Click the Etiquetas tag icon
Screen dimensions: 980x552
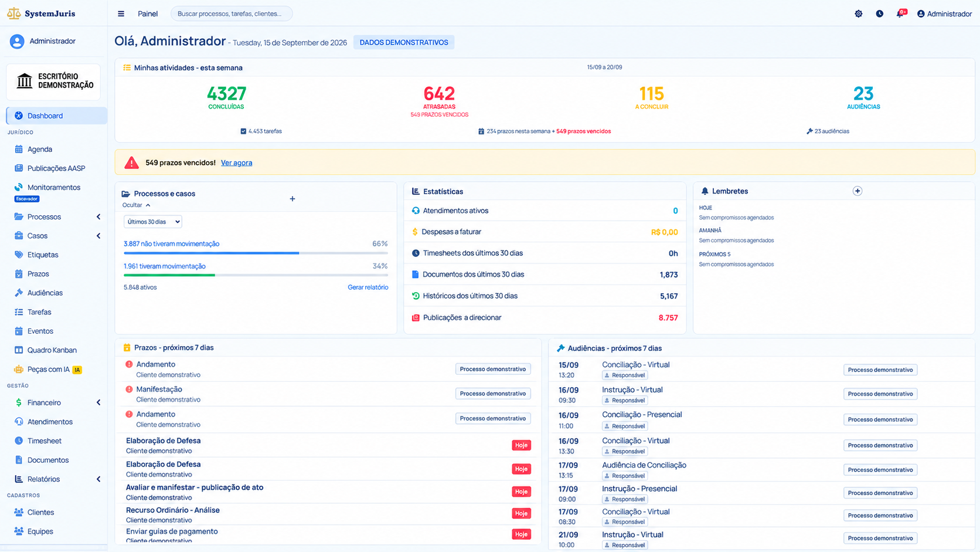click(x=19, y=255)
